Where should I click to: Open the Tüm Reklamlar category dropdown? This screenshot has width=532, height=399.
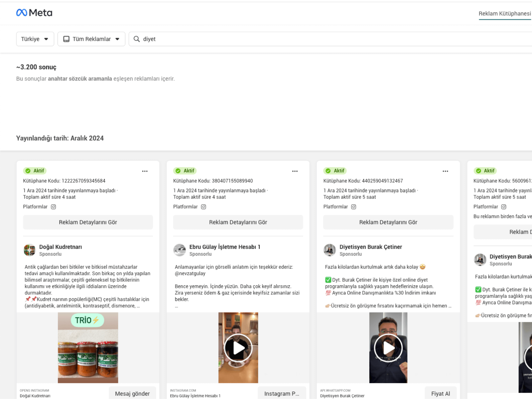coord(91,39)
